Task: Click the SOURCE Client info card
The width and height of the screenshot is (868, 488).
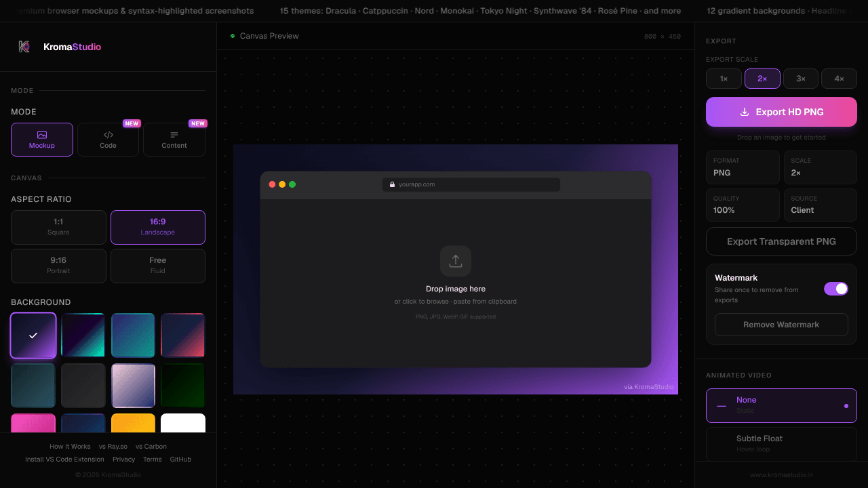Action: point(821,205)
